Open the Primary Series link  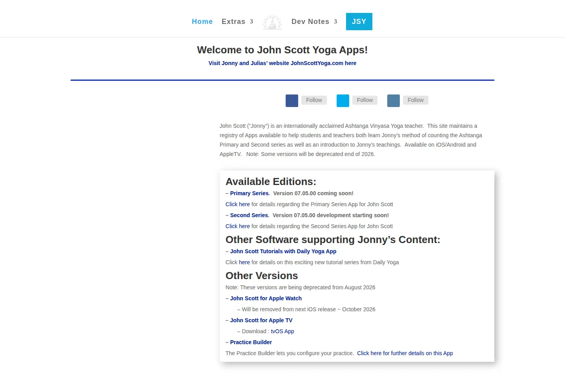[249, 193]
